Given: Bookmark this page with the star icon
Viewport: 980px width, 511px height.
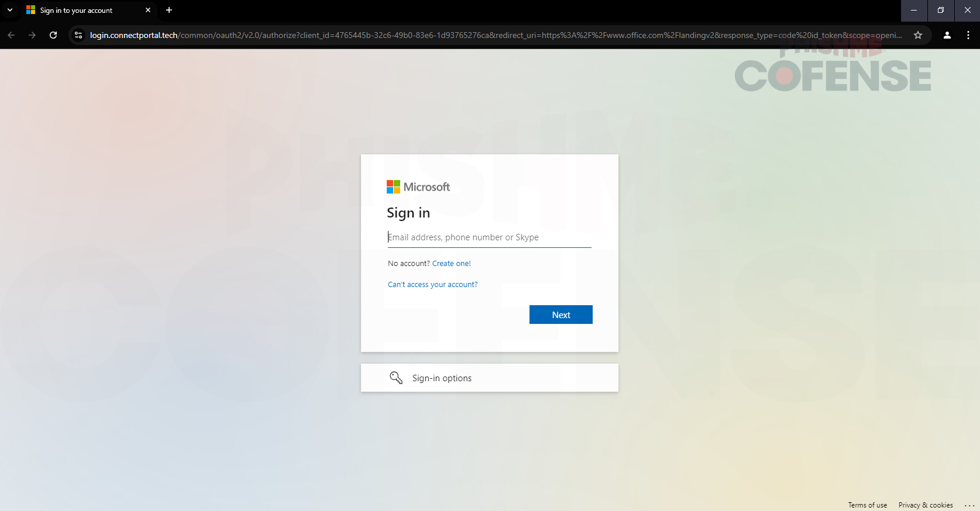Looking at the screenshot, I should pyautogui.click(x=918, y=35).
